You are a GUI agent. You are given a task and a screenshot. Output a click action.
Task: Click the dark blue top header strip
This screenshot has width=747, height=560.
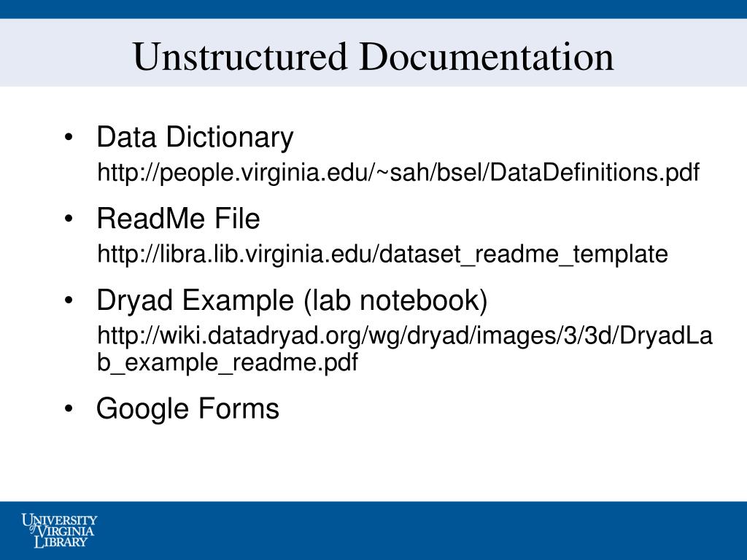(x=373, y=9)
